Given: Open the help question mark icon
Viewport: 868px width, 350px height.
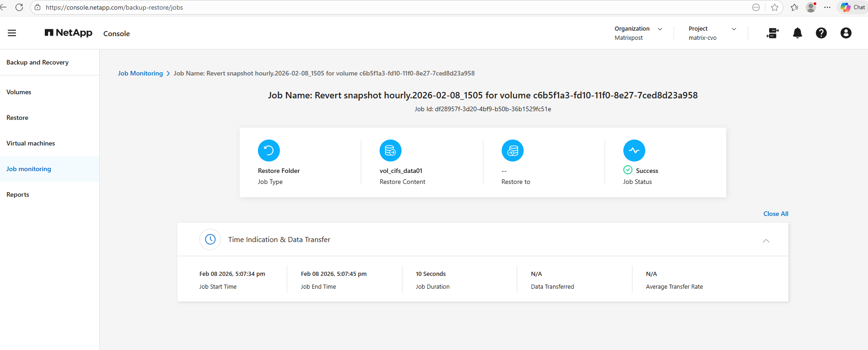Looking at the screenshot, I should (821, 33).
